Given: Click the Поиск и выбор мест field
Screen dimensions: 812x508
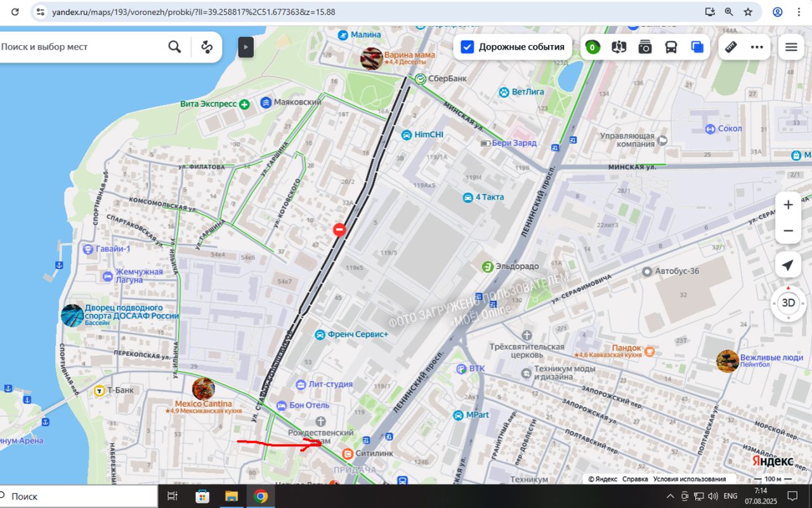Looking at the screenshot, I should point(82,46).
